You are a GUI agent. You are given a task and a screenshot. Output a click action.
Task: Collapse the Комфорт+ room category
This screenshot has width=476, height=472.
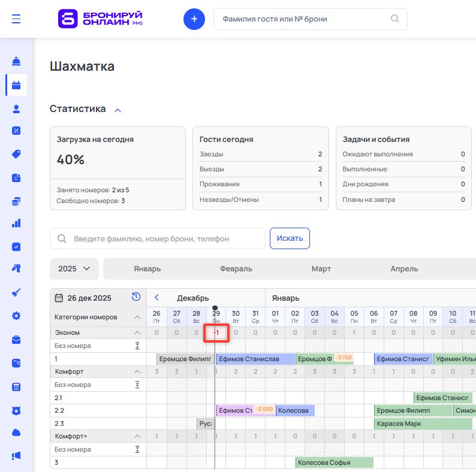click(x=137, y=436)
